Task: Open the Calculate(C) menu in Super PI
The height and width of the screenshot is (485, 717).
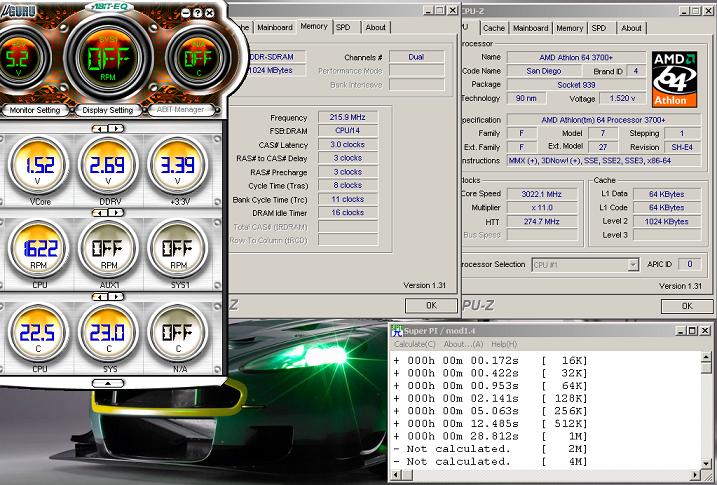Action: point(415,344)
